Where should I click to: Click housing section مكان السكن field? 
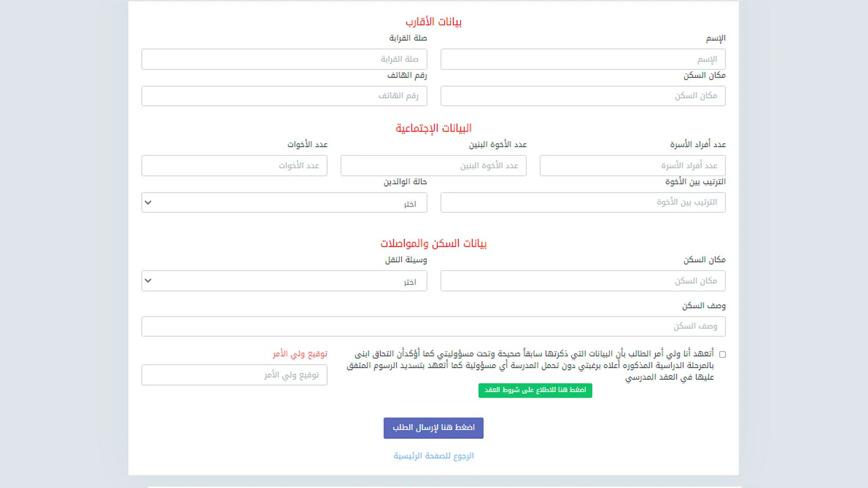[x=583, y=281]
